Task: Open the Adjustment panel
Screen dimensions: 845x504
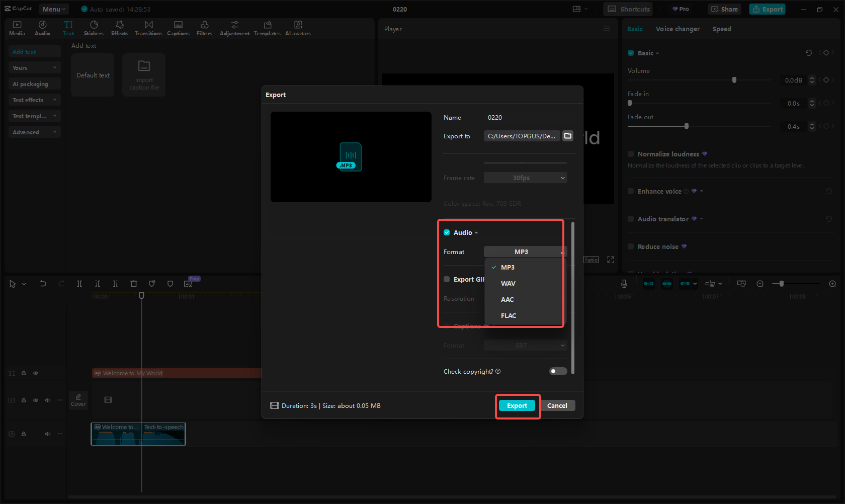Action: [x=234, y=28]
